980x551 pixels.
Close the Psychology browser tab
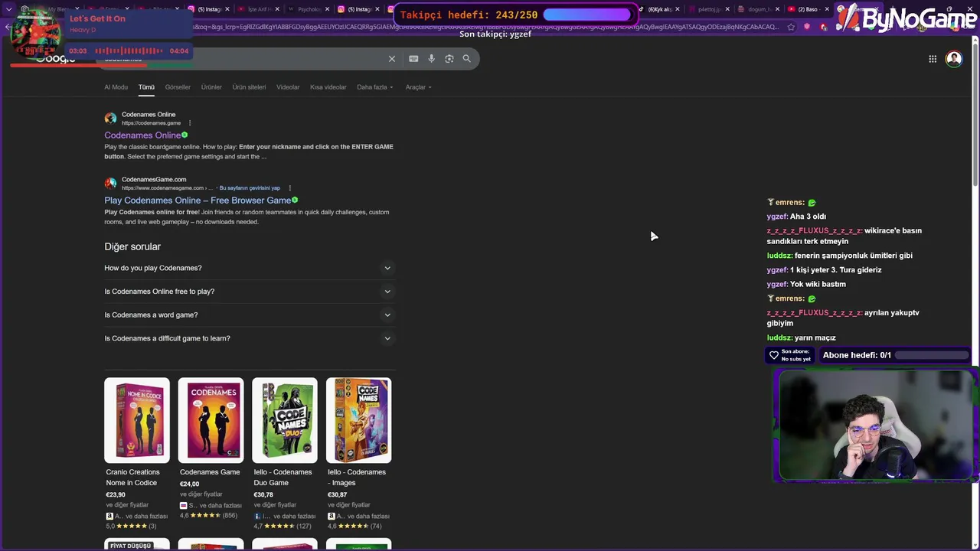pyautogui.click(x=328, y=9)
